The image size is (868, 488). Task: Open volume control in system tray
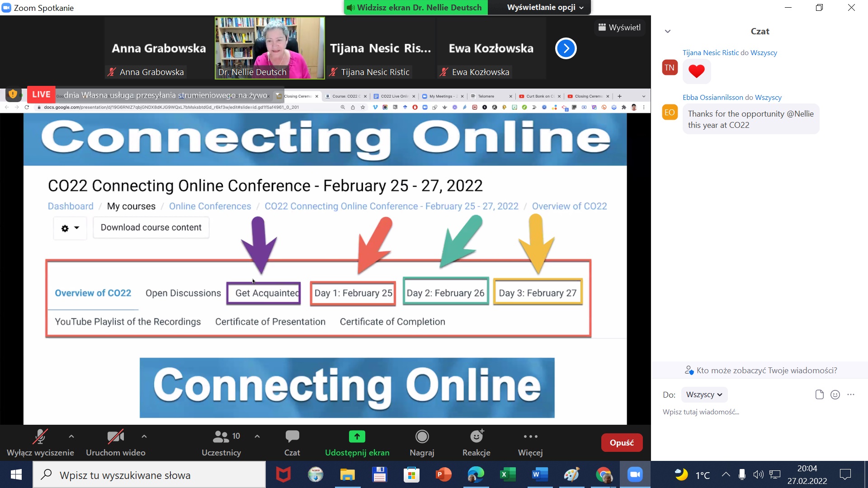point(758,474)
